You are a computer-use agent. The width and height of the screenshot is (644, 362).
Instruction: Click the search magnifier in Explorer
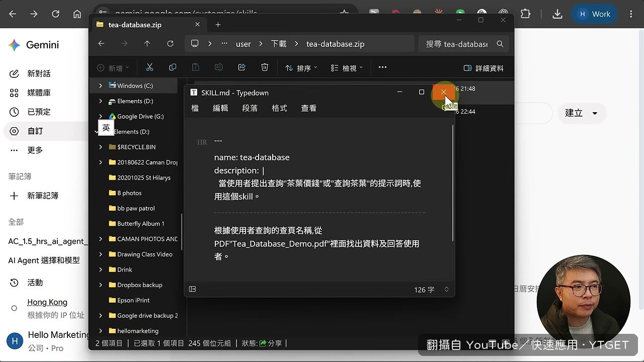[x=500, y=44]
